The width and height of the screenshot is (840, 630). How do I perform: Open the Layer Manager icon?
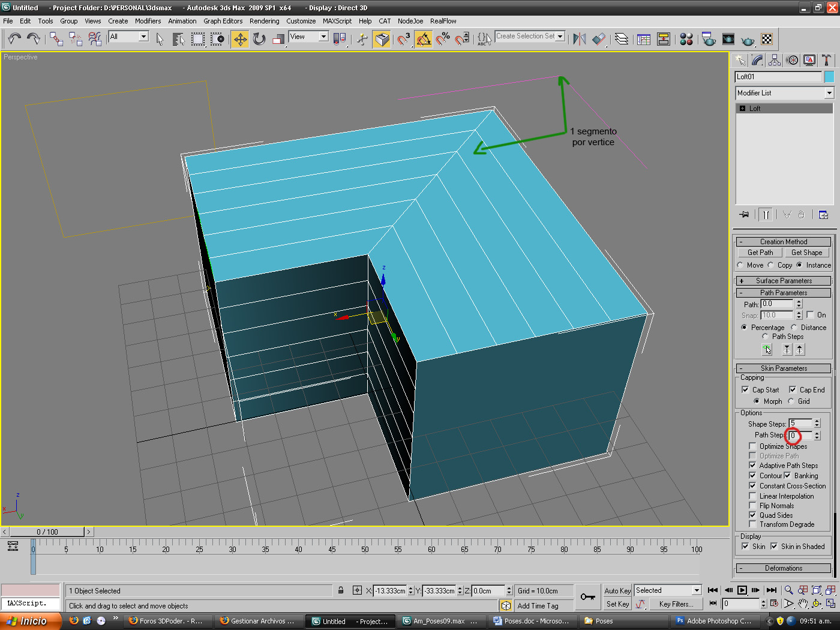(622, 39)
